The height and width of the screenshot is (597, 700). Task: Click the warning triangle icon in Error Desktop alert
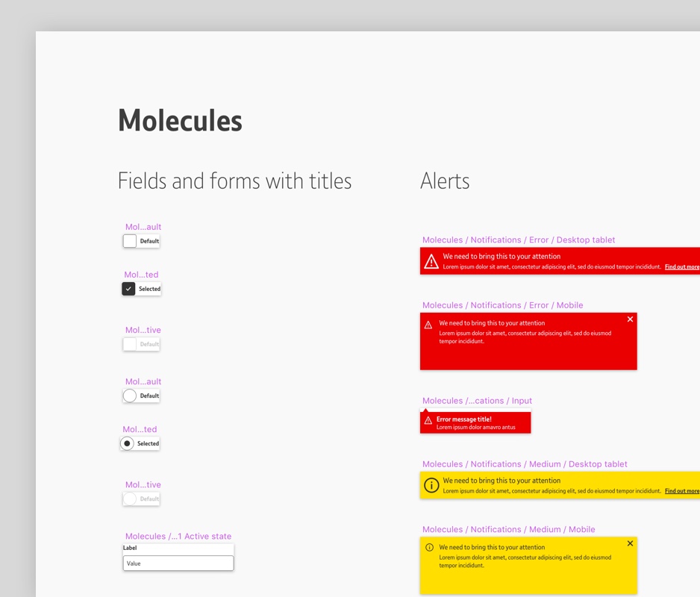[431, 261]
